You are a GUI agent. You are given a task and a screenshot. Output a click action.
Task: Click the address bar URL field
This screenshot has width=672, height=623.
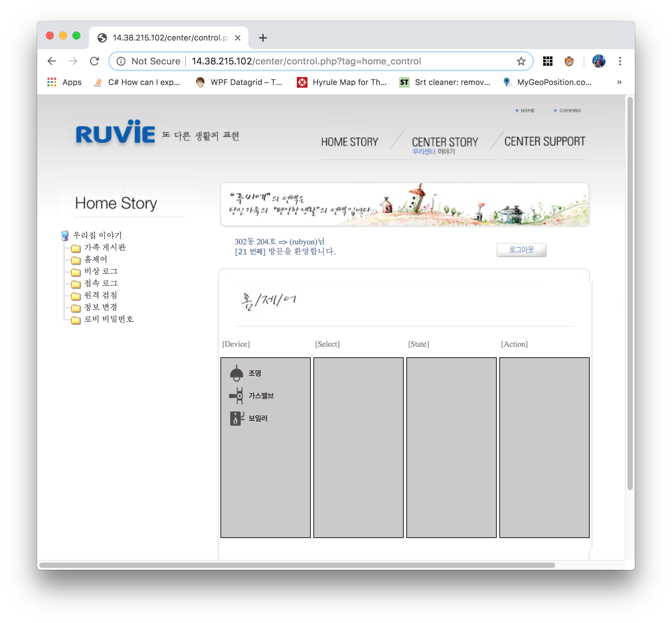(306, 61)
